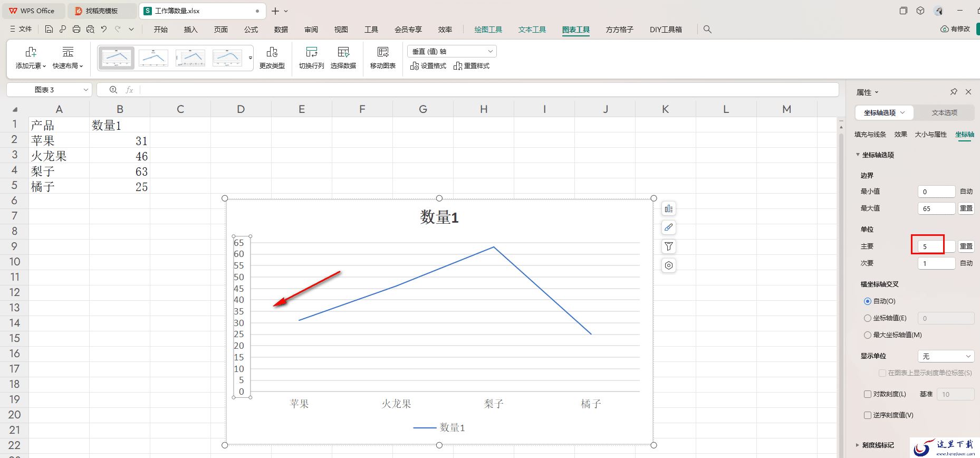Click the Print Preview icon
Screen dimensions: 980x458
pos(90,30)
